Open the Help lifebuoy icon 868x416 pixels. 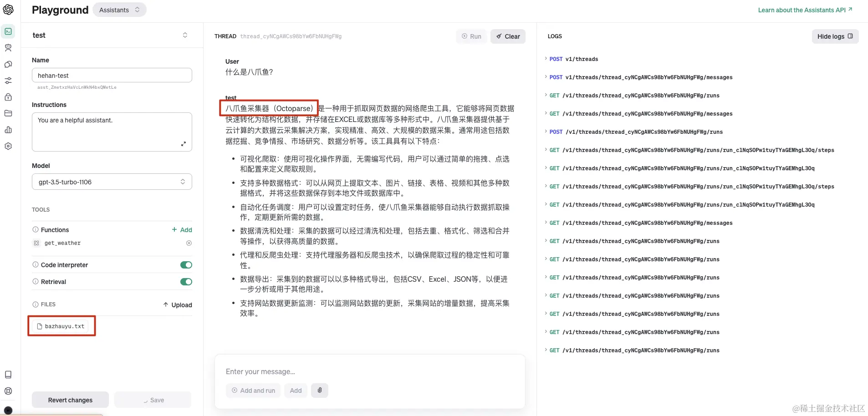click(8, 391)
